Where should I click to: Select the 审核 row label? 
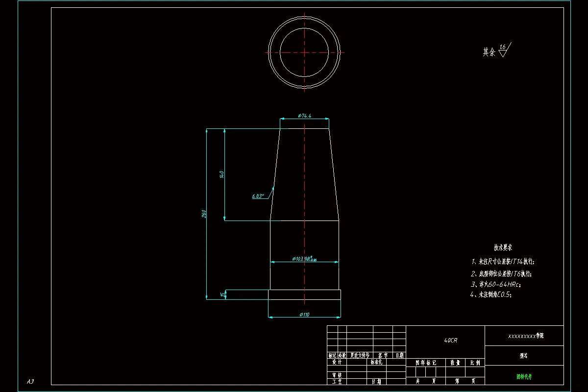click(337, 375)
